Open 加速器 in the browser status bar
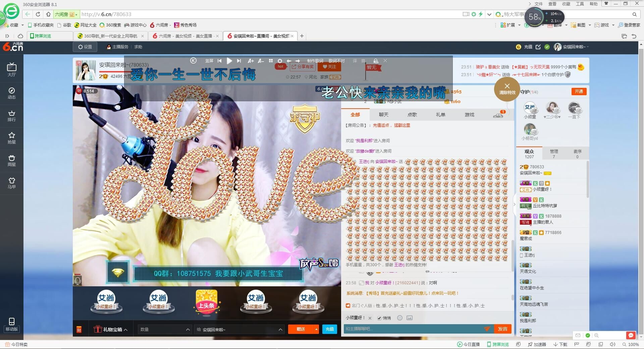644x349 pixels. [x=537, y=344]
